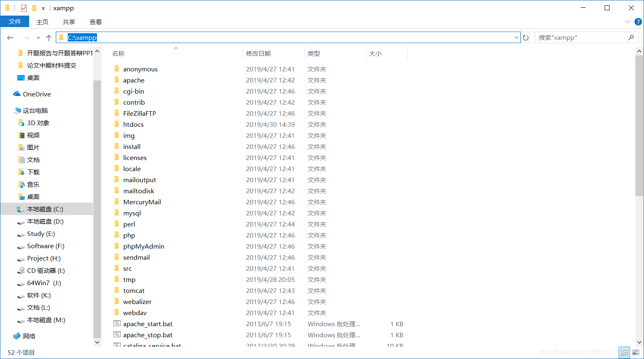Select the webalizer folder name
This screenshot has height=359, width=644.
pos(137,302)
